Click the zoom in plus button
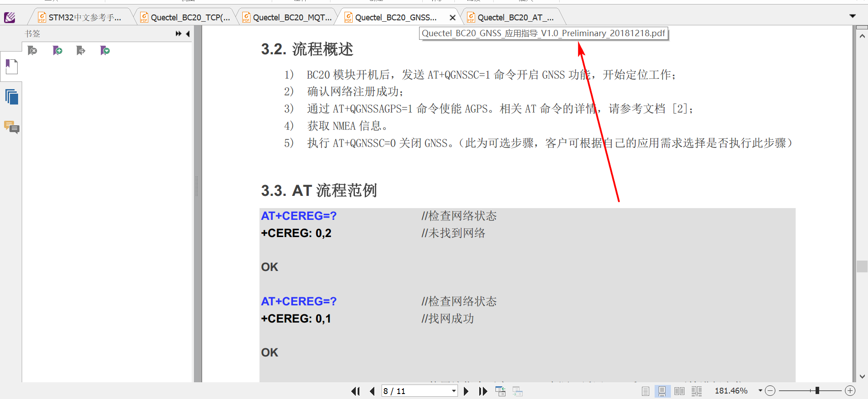This screenshot has height=399, width=868. coord(850,391)
